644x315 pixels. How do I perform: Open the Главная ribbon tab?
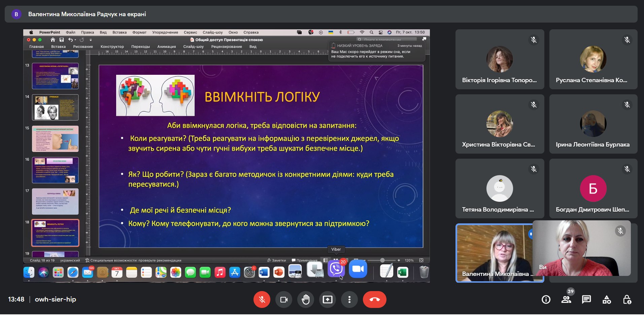point(36,46)
